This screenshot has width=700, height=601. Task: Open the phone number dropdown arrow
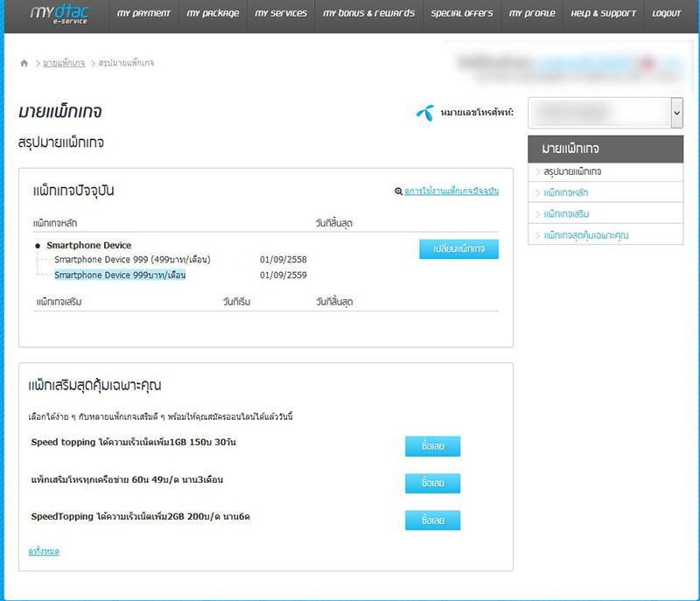point(676,113)
